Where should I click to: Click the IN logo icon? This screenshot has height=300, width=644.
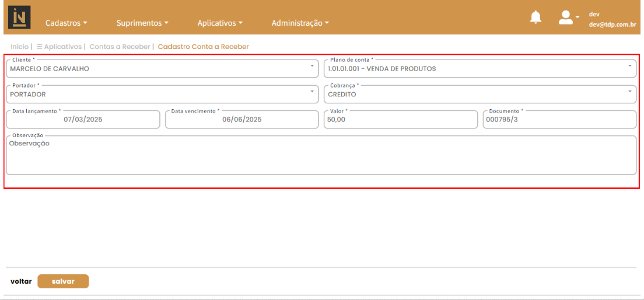(19, 18)
